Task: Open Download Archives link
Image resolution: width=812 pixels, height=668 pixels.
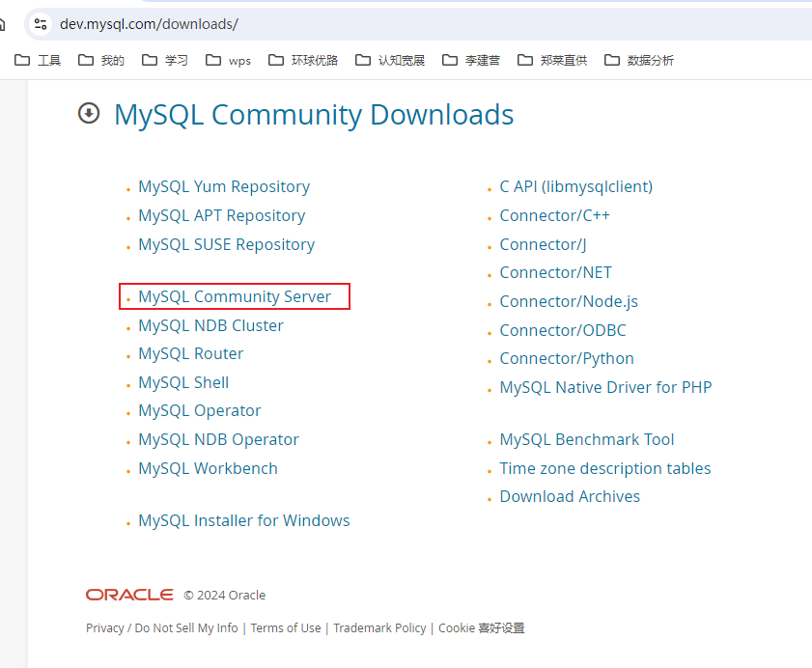Action: pyautogui.click(x=570, y=496)
